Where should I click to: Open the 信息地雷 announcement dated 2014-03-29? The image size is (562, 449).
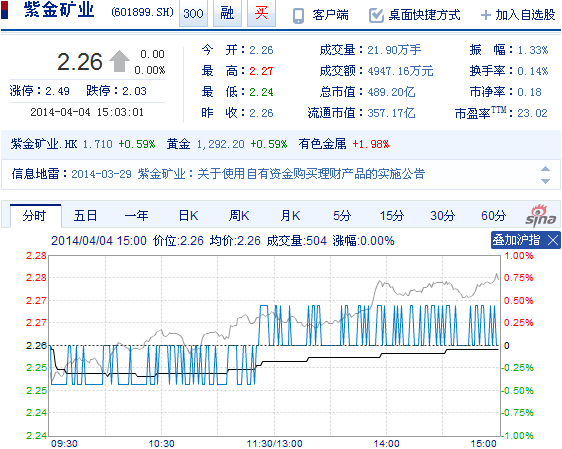[248, 174]
